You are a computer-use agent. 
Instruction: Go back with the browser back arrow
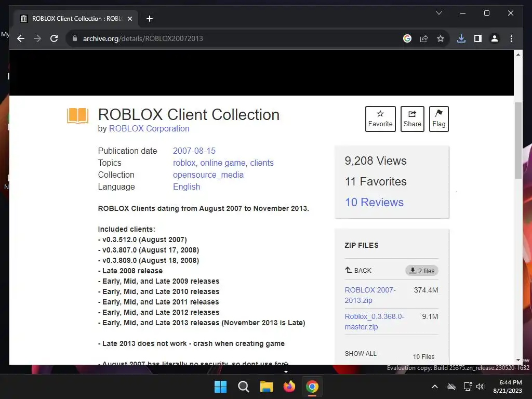pos(21,38)
